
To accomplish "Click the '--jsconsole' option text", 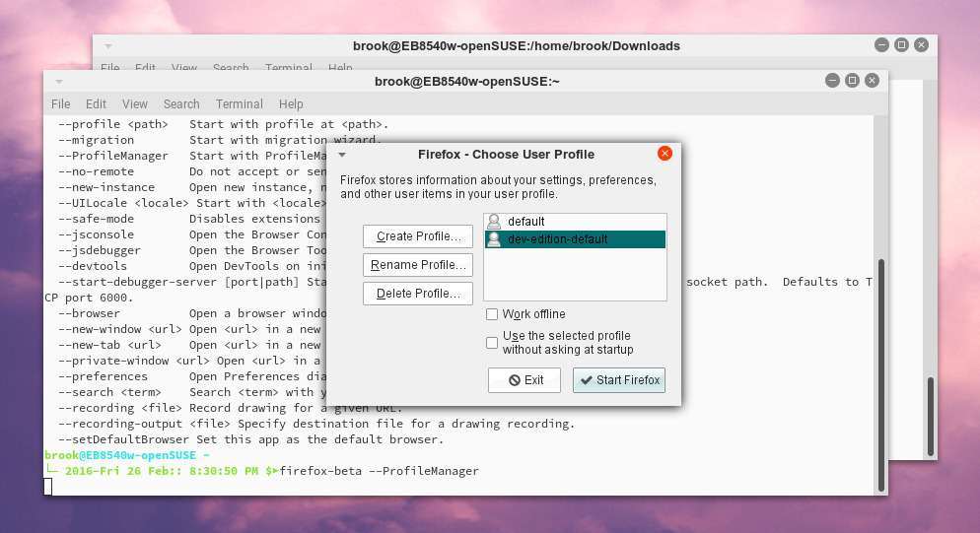I will pyautogui.click(x=96, y=234).
